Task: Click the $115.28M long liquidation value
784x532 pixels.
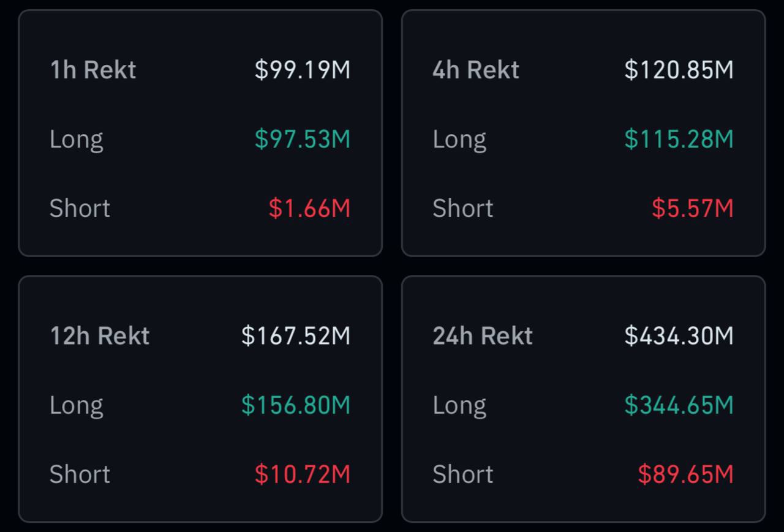Action: (x=679, y=139)
